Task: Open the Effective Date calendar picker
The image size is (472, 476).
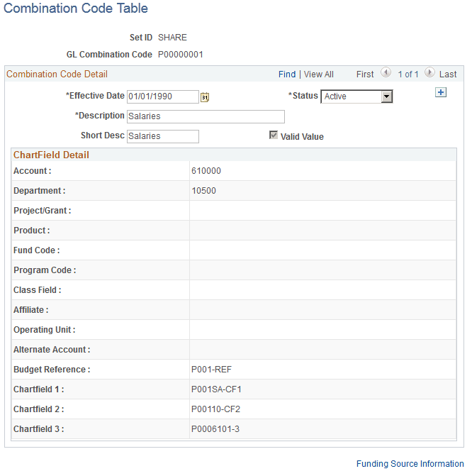Action: coord(205,97)
